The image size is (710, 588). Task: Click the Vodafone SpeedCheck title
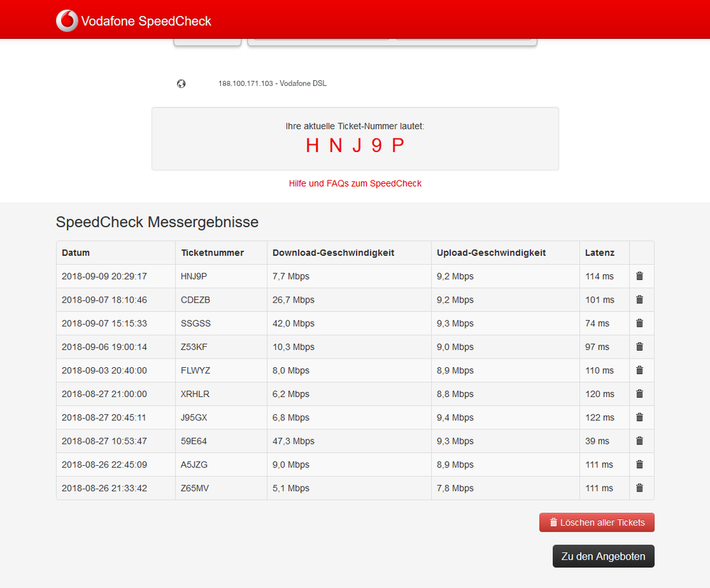click(x=146, y=21)
